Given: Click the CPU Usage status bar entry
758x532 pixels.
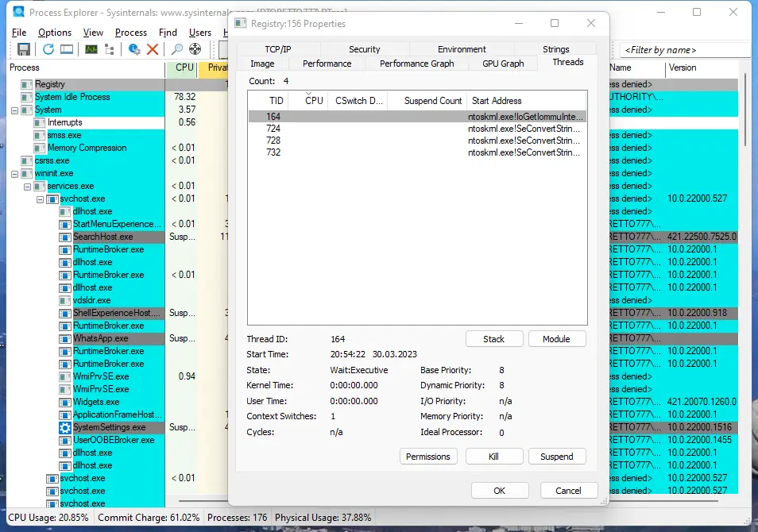Looking at the screenshot, I should pyautogui.click(x=48, y=518).
